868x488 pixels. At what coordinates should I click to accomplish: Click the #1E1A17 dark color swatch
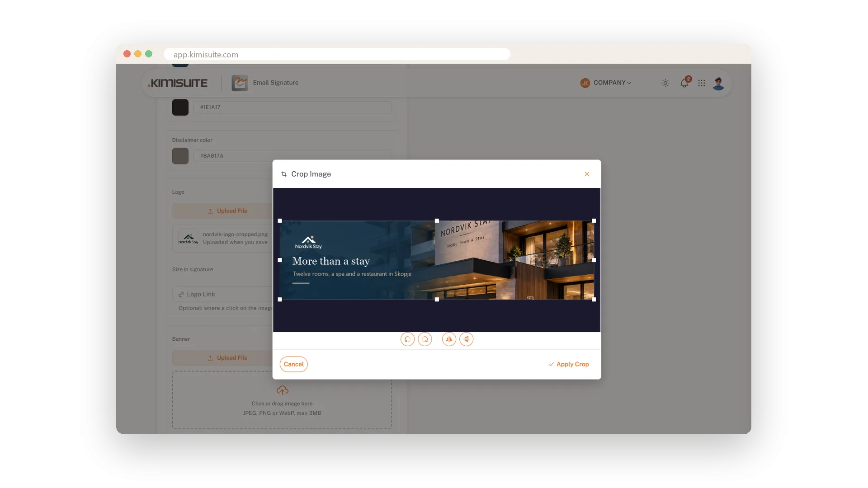(180, 108)
